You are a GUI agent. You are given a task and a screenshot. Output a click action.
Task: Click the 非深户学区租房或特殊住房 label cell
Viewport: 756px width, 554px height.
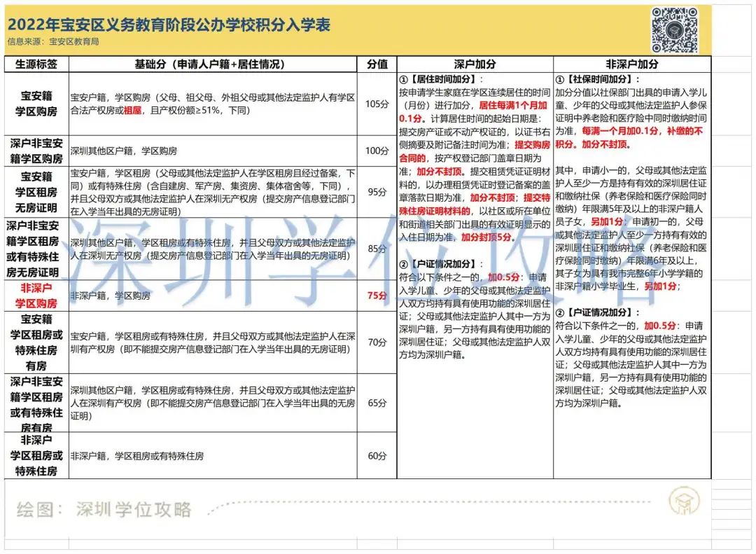(36, 455)
